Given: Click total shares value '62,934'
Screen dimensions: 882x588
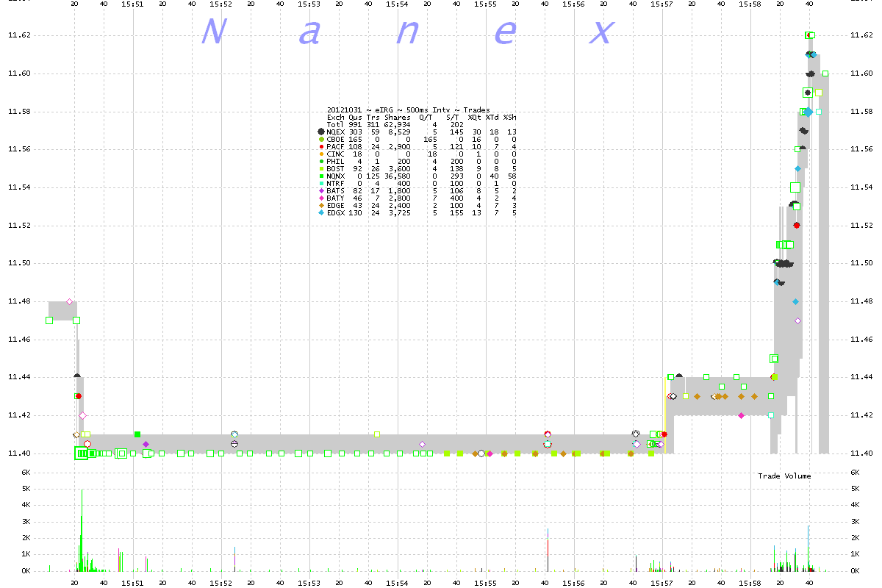Looking at the screenshot, I should 398,124.
